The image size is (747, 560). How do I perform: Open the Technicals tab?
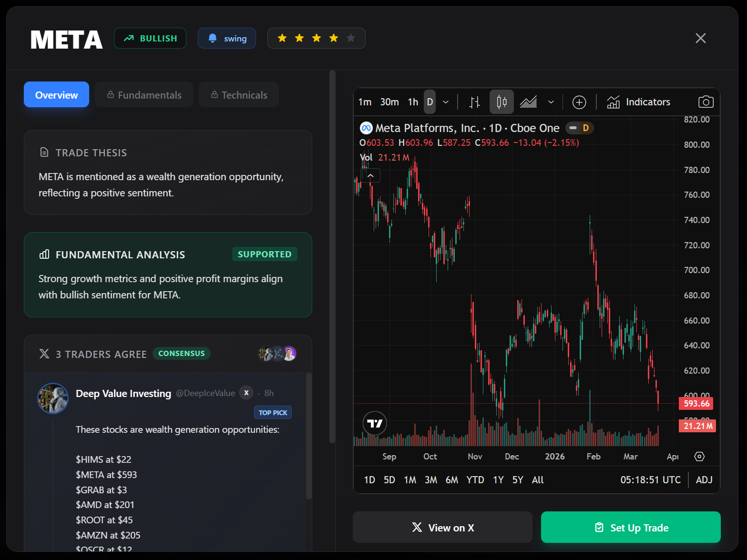tap(238, 94)
